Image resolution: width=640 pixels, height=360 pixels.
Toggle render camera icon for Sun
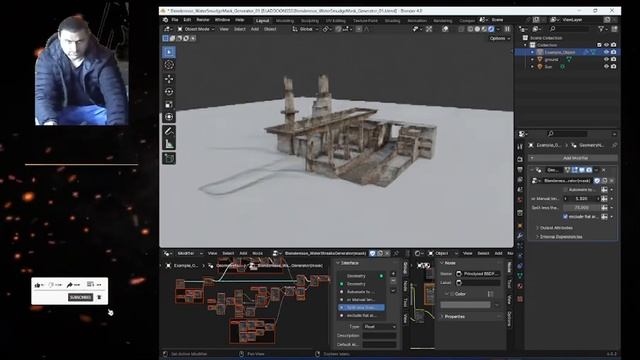click(x=613, y=66)
